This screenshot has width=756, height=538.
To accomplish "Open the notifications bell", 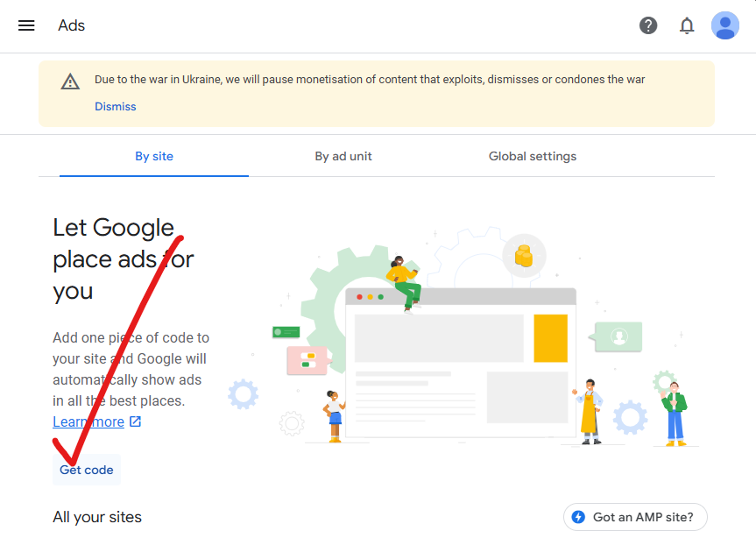I will [687, 25].
